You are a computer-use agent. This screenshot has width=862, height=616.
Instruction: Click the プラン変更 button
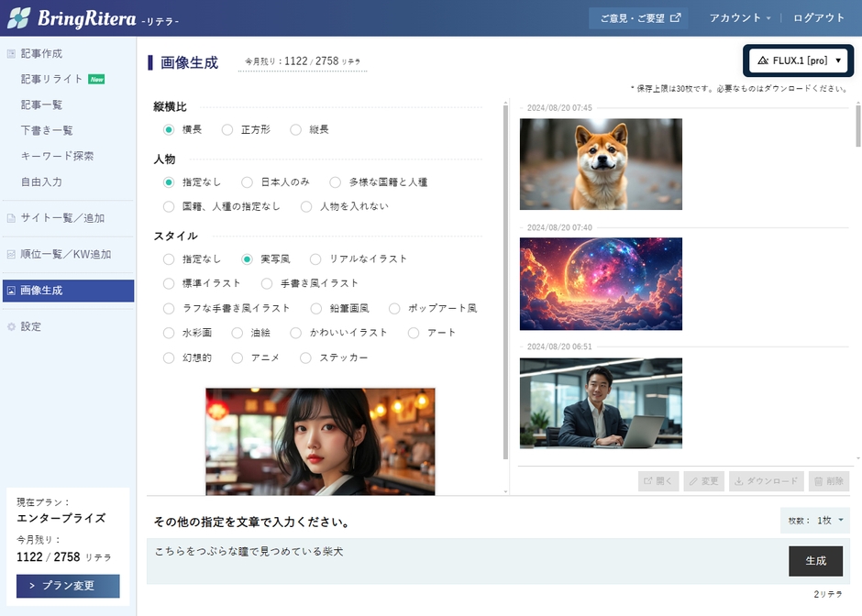pyautogui.click(x=68, y=586)
